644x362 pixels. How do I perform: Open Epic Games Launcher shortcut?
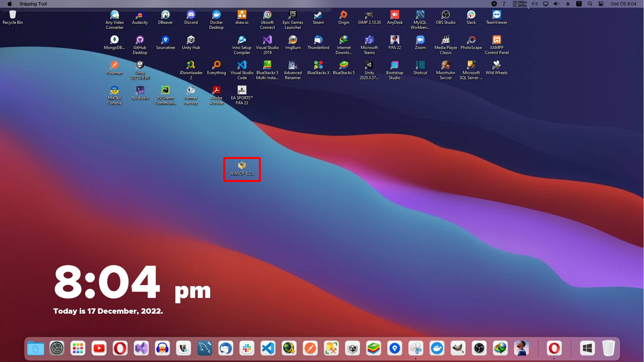[x=293, y=20]
